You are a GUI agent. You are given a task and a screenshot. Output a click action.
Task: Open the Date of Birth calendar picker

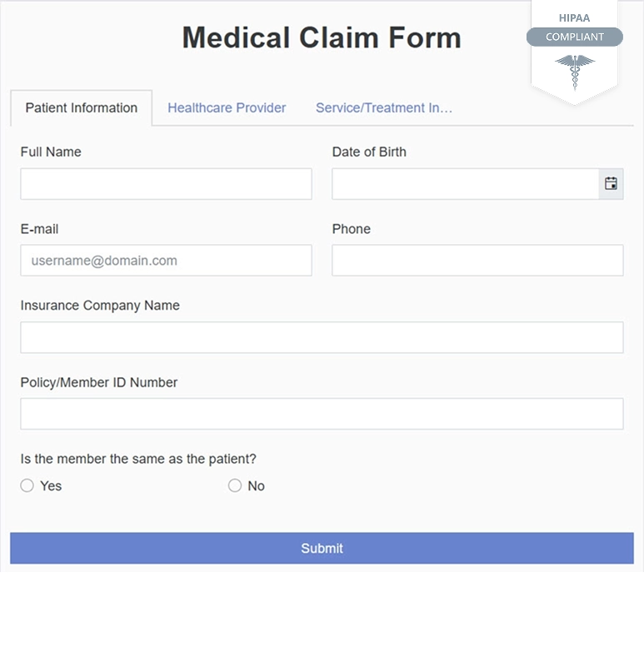coord(611,184)
